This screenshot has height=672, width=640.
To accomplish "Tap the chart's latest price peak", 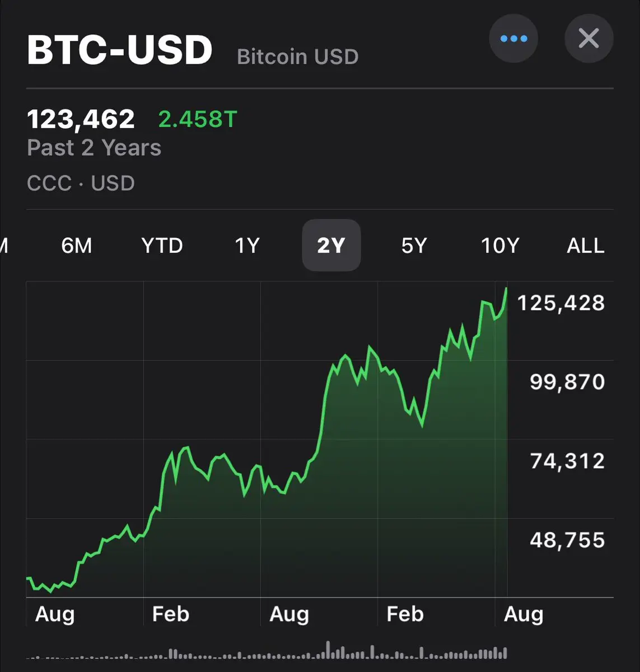I will click(x=506, y=290).
